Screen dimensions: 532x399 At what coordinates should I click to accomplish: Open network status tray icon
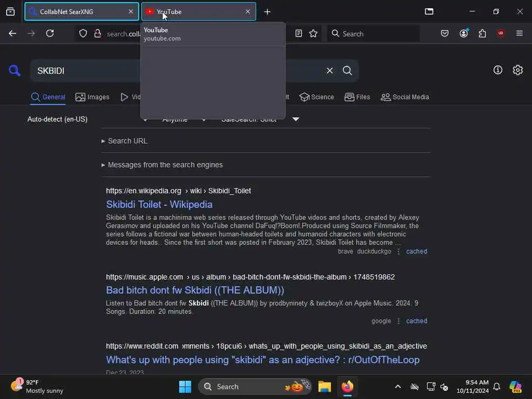pyautogui.click(x=431, y=387)
